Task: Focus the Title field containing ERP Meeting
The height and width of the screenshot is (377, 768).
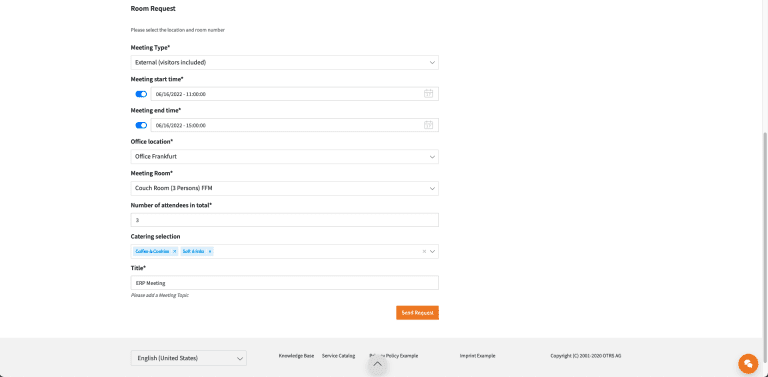Action: [x=285, y=283]
